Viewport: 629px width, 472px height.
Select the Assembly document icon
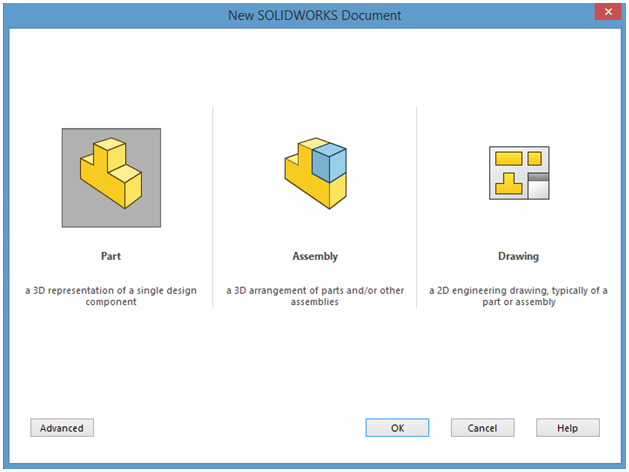pyautogui.click(x=314, y=177)
